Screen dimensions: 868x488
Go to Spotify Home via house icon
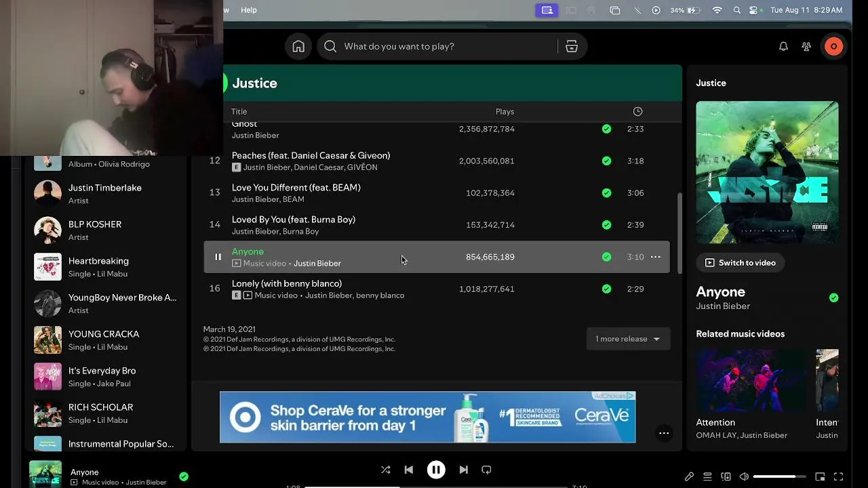pyautogui.click(x=298, y=46)
